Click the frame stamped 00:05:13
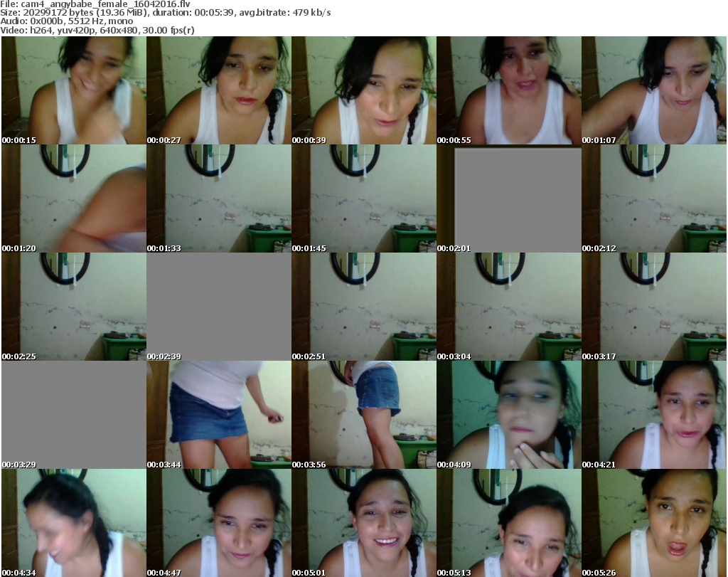 [509, 523]
